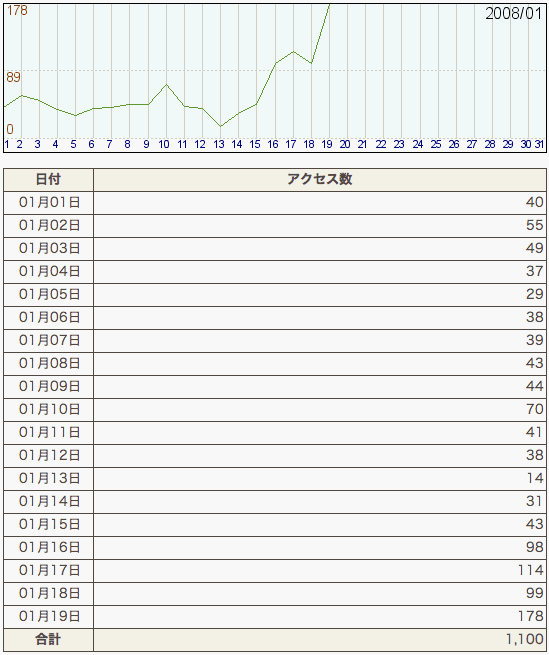Click day 19 on chart x-axis
The width and height of the screenshot is (549, 655).
point(327,145)
